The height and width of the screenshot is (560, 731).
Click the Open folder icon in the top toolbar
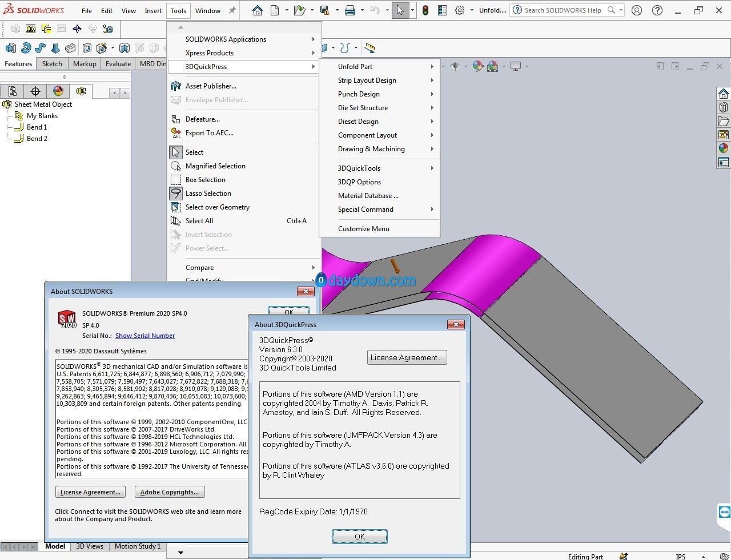(x=299, y=10)
